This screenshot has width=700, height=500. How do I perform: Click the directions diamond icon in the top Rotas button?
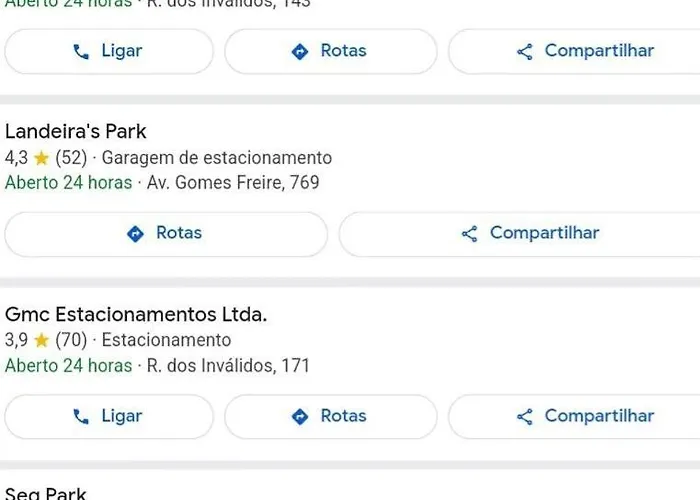tap(300, 52)
